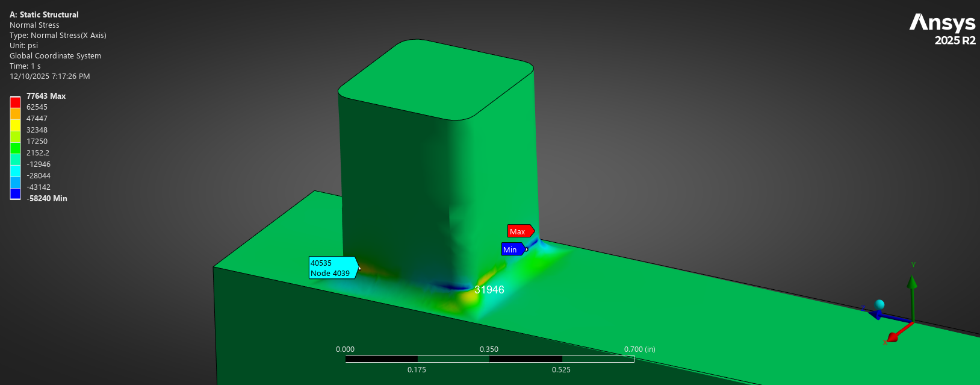Select the red X axis arrow on triad
The image size is (980, 385).
899,332
